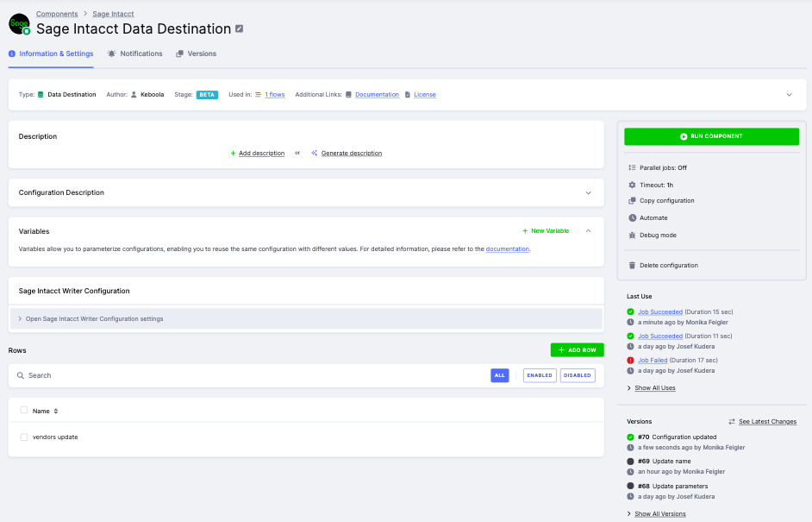This screenshot has width=812, height=522.
Task: Click the Delete configuration trash icon
Action: click(632, 266)
